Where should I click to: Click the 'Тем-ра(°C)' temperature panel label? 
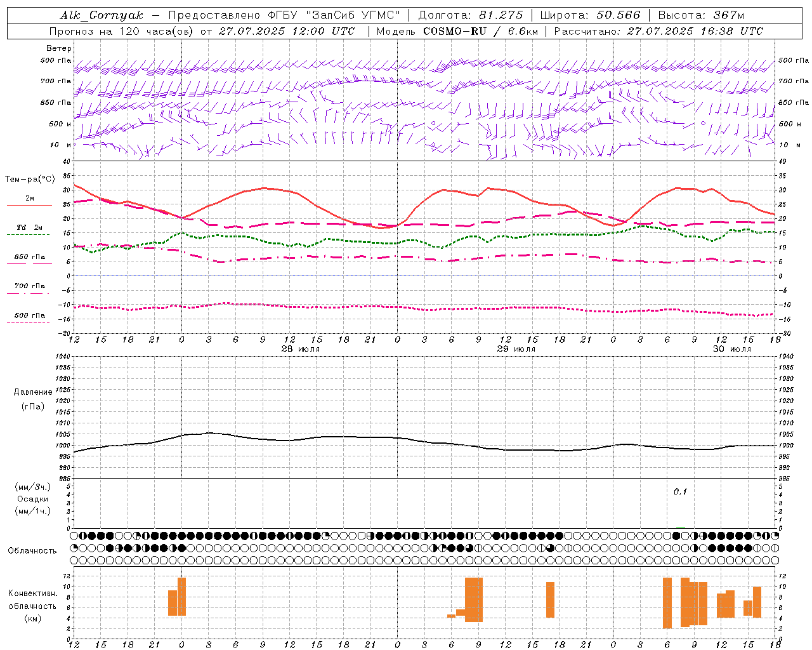pyautogui.click(x=30, y=180)
